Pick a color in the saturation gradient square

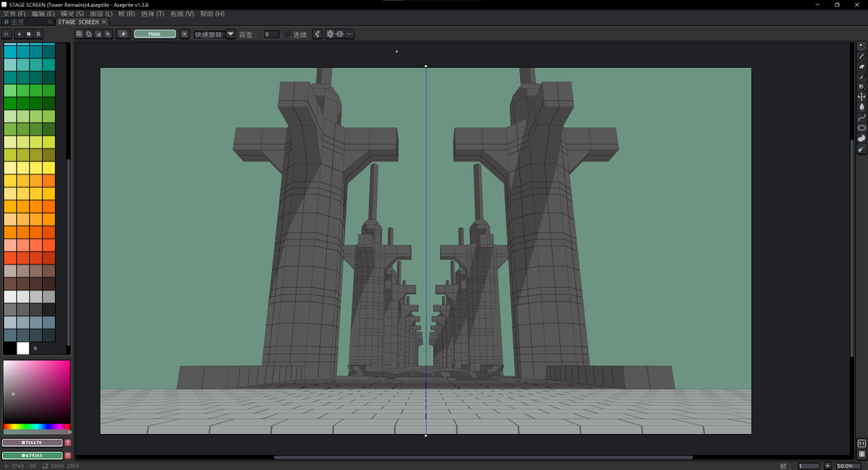tap(37, 391)
